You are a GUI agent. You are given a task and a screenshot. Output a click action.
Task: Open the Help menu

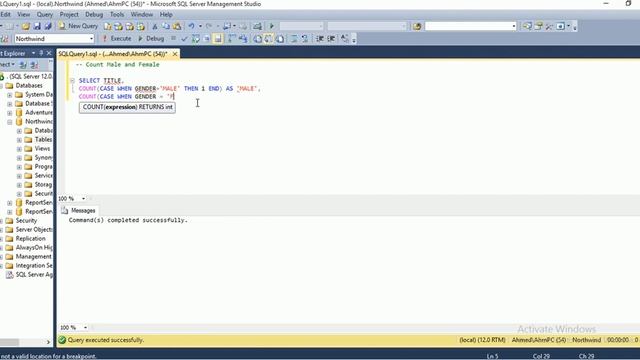click(x=166, y=14)
